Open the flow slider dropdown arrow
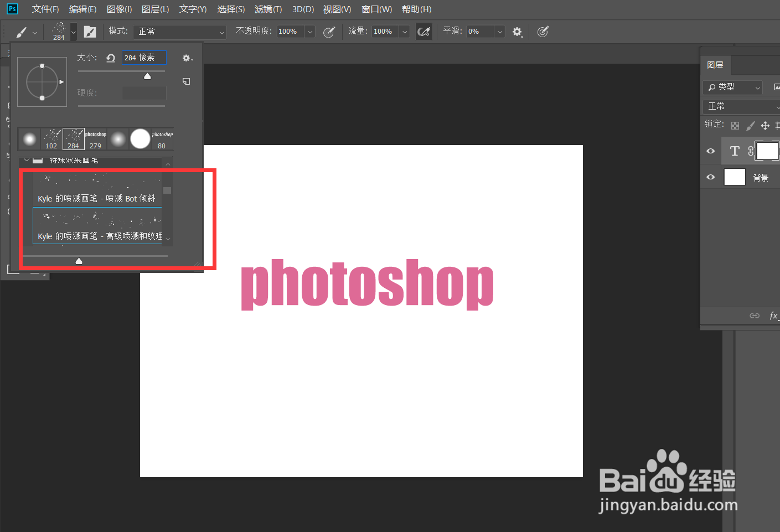This screenshot has width=780, height=532. coord(405,32)
